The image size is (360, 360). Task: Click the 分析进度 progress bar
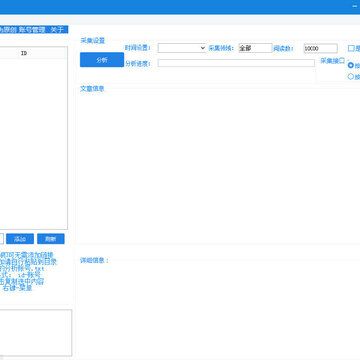[x=236, y=63]
